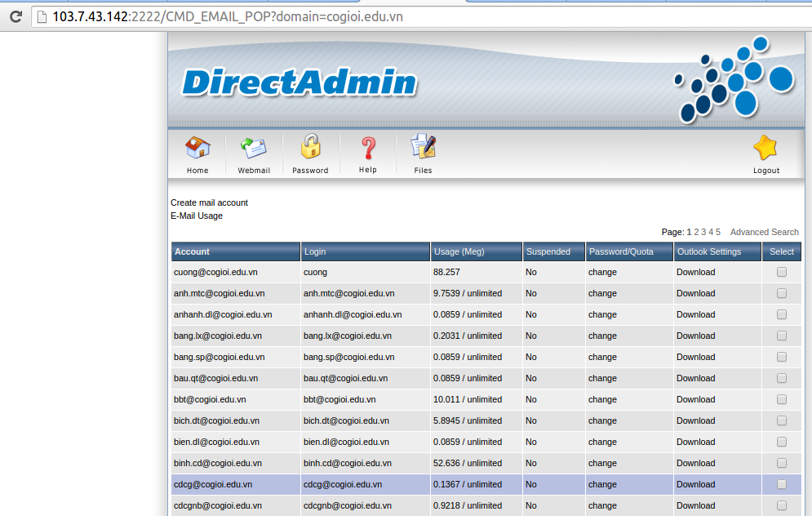The width and height of the screenshot is (812, 516).
Task: Go to page 5 of accounts
Action: [718, 232]
